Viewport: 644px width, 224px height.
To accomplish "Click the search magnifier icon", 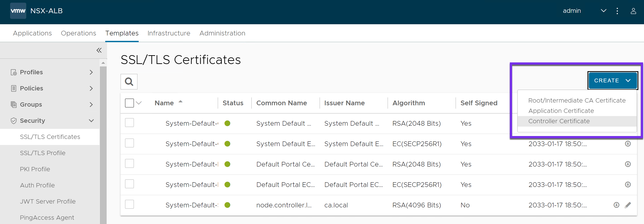I will [129, 81].
